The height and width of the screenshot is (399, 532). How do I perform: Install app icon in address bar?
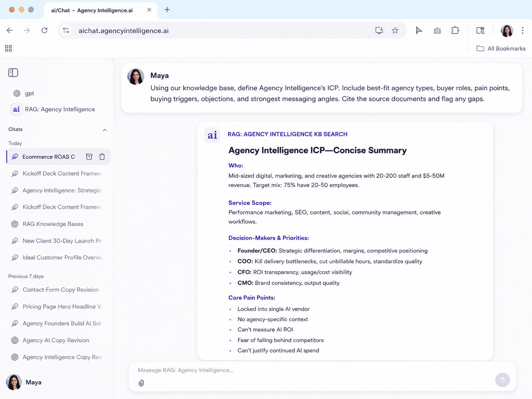379,30
